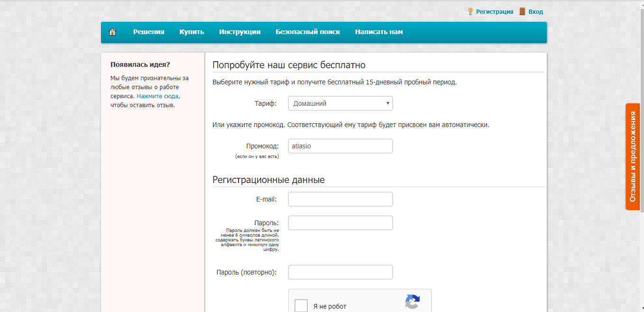Screen dimensions: 644x312
Task: Select the Пароль (повторно) input field
Action: 340,272
